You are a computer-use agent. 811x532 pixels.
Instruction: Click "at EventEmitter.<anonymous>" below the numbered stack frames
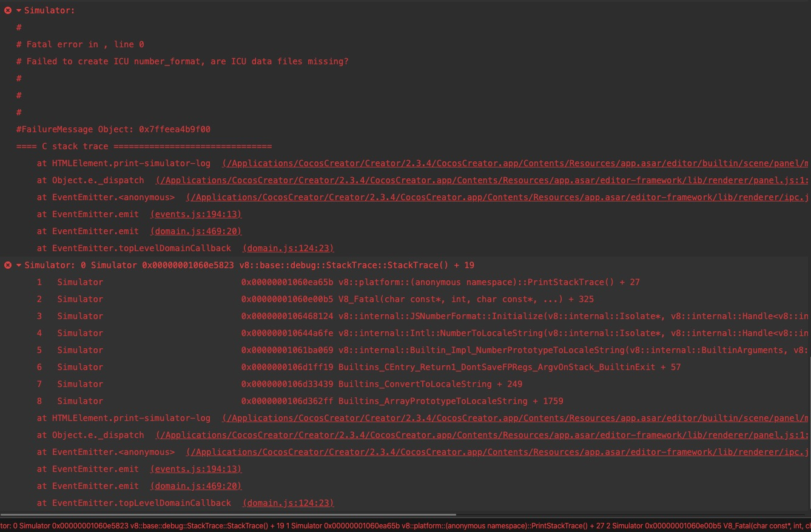106,452
